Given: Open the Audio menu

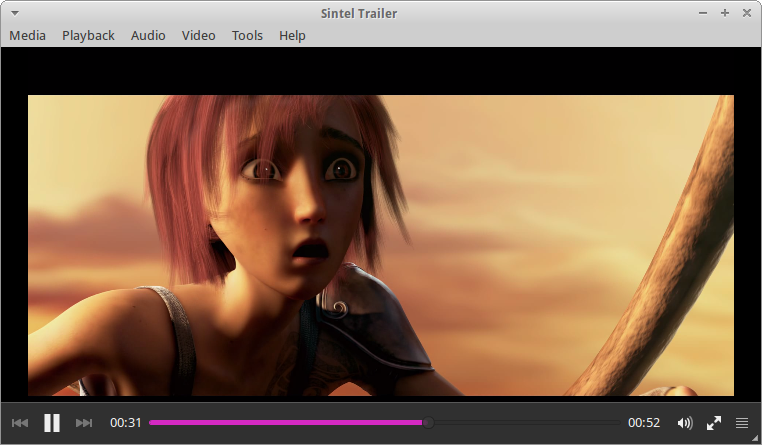Looking at the screenshot, I should coord(148,35).
